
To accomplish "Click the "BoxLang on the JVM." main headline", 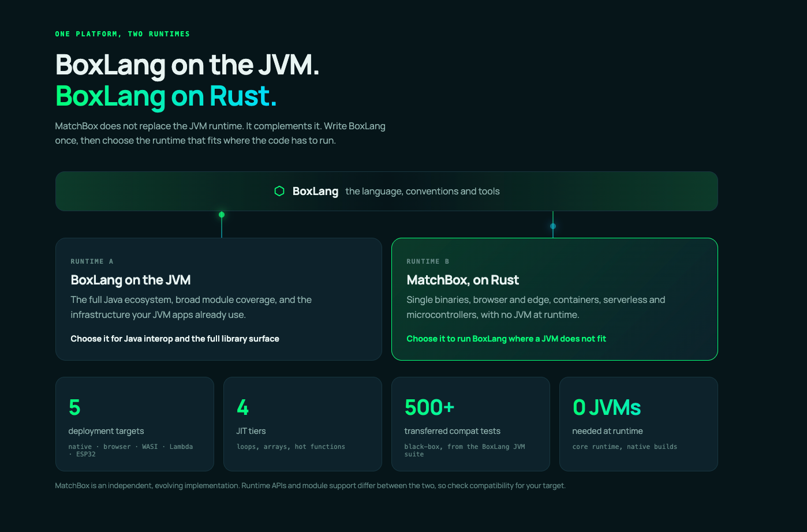I will click(188, 65).
